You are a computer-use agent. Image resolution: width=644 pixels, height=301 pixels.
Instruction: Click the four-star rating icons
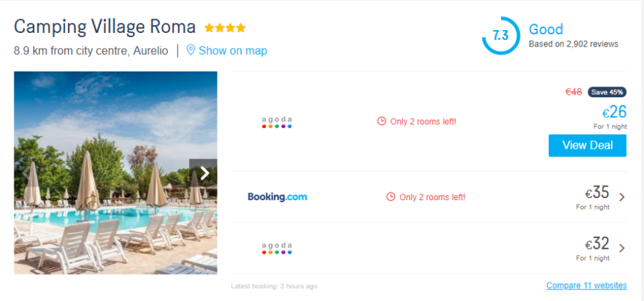pos(225,28)
